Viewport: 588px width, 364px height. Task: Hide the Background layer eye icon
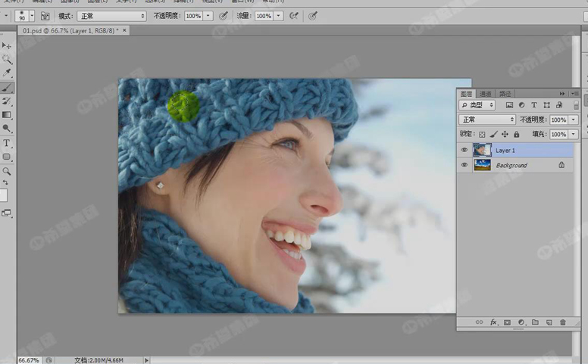[464, 165]
